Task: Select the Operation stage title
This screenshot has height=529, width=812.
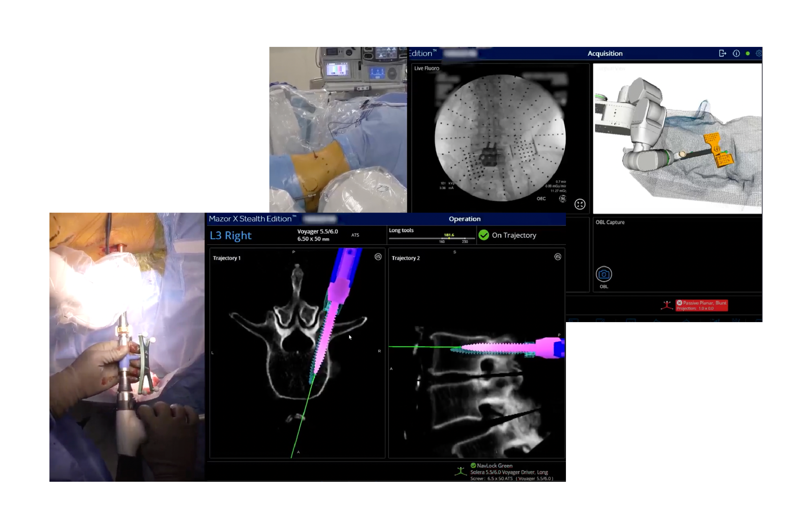Action: pos(465,219)
